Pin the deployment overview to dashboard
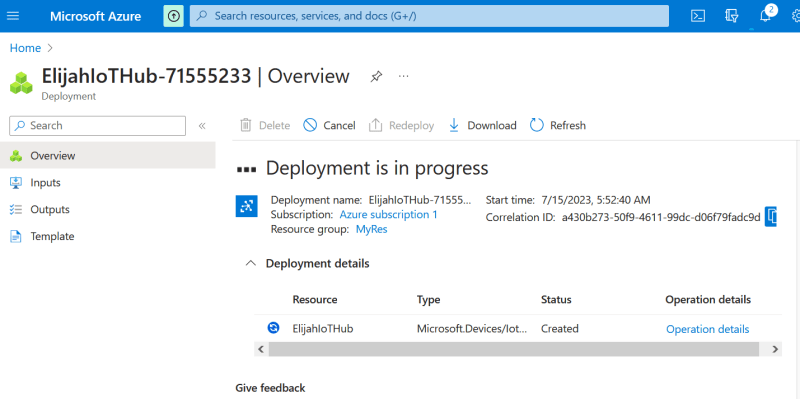 [376, 77]
